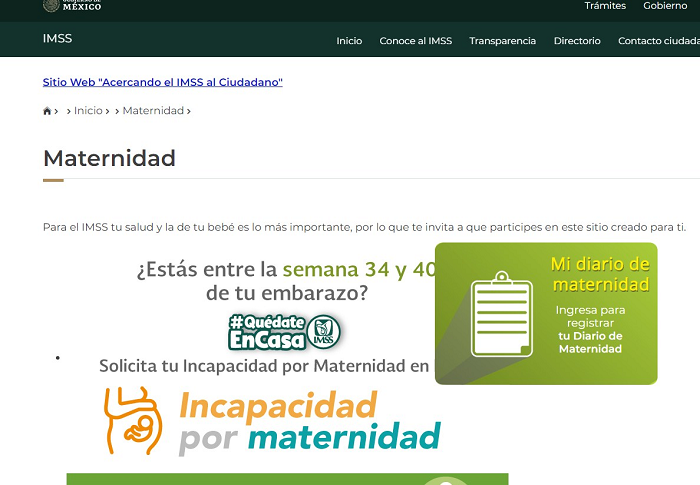Click Inicio in the breadcrumb trail
The width and height of the screenshot is (700, 485).
click(88, 110)
